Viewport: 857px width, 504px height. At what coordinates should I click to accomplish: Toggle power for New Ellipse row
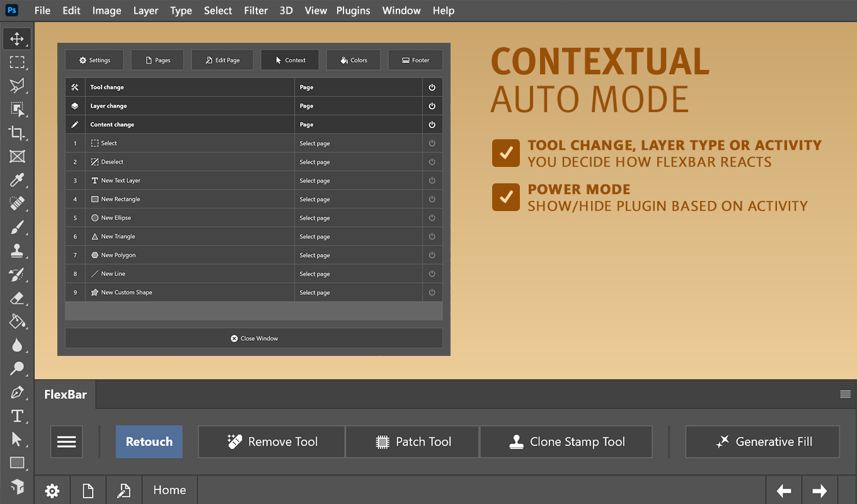pyautogui.click(x=432, y=218)
